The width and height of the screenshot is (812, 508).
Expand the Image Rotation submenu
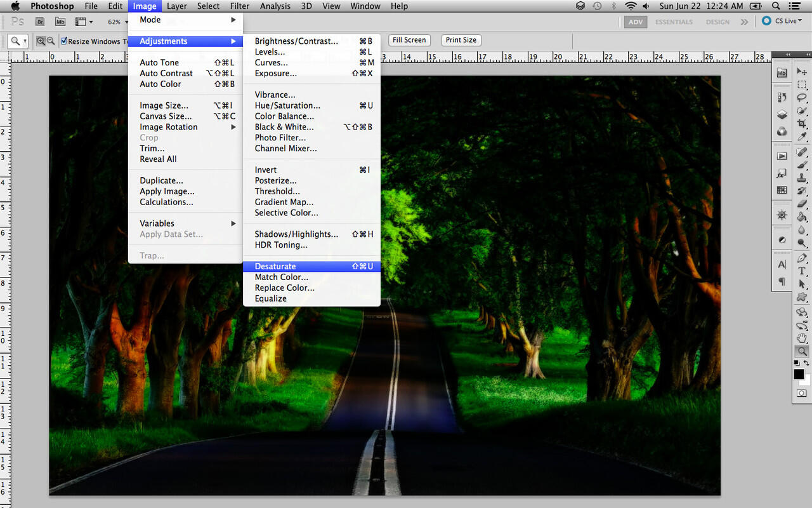tap(185, 127)
